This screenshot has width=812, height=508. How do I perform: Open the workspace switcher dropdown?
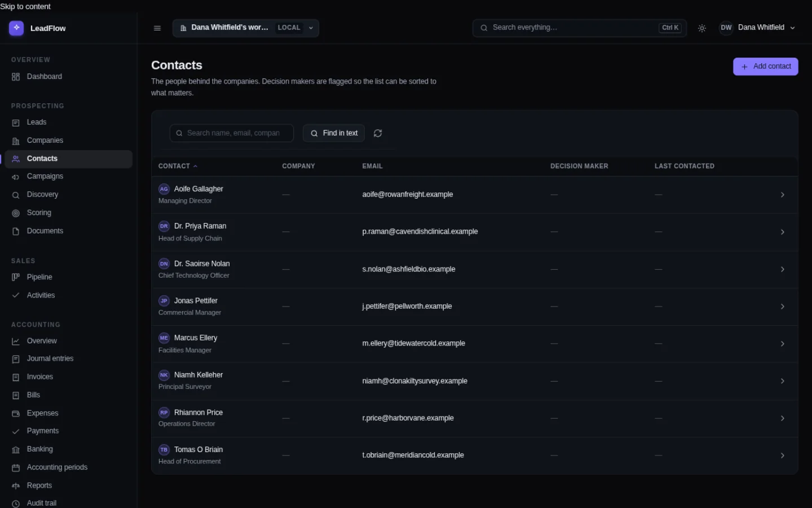tap(246, 28)
